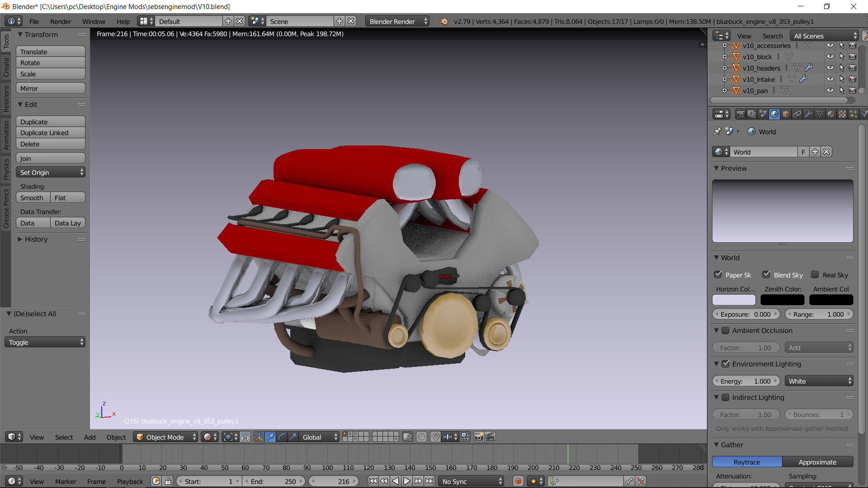Switch to the Physics tab
This screenshot has height=488, width=868.
pos(6,170)
